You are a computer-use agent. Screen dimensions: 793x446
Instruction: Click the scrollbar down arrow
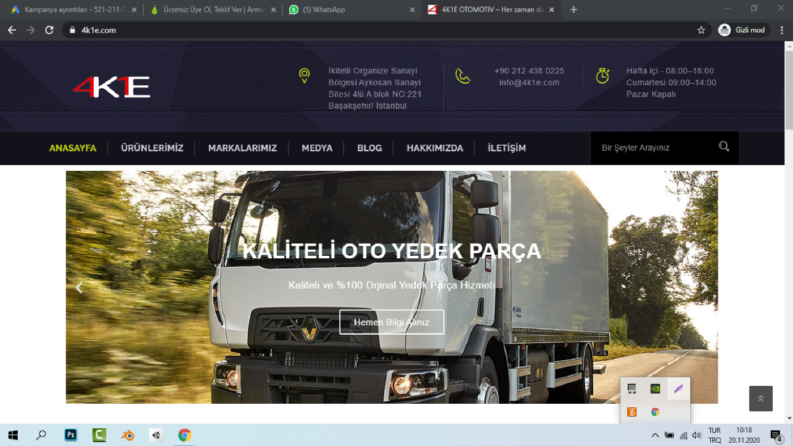click(788, 418)
